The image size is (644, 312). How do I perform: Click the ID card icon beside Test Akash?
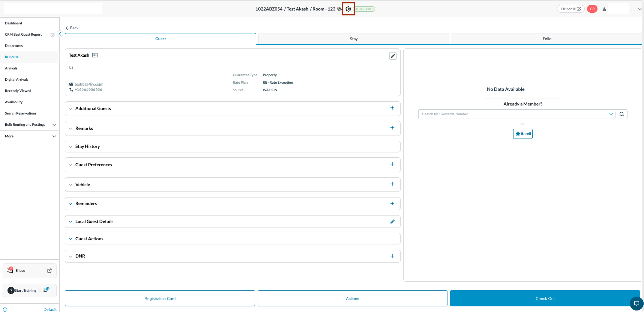(x=95, y=55)
